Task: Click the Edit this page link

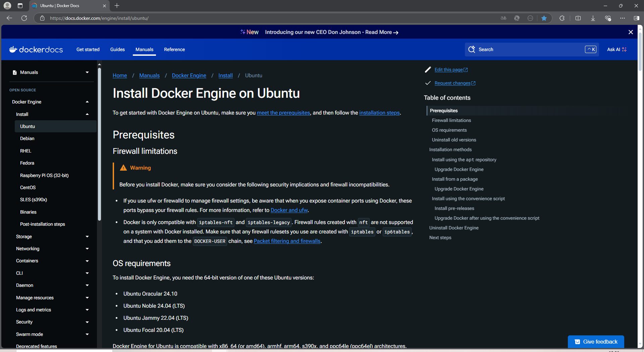Action: [451, 70]
